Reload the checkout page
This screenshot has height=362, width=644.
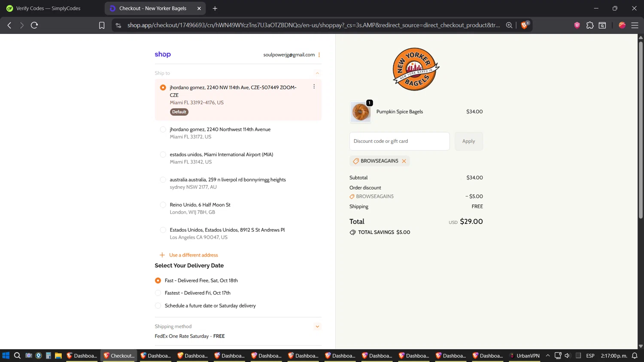(x=34, y=25)
